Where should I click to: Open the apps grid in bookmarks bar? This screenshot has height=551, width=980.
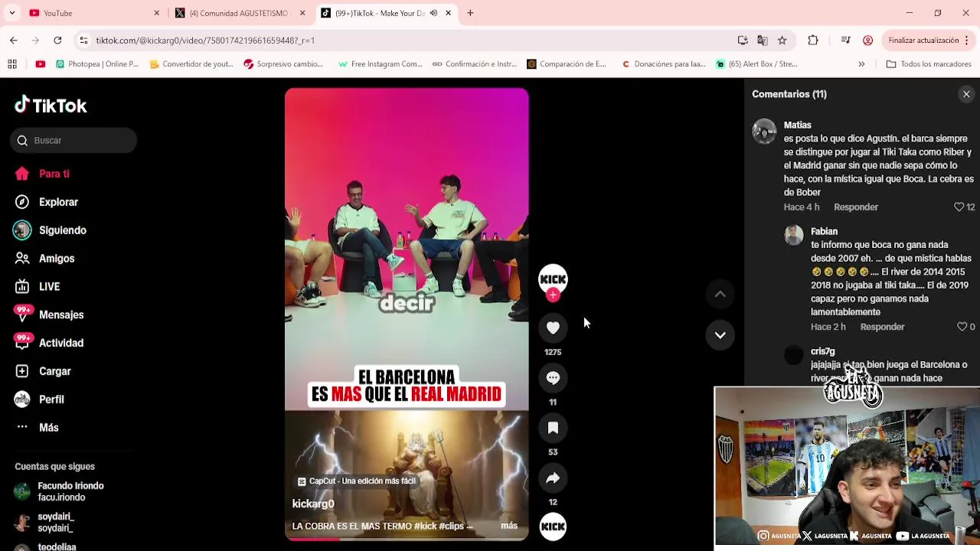[12, 64]
